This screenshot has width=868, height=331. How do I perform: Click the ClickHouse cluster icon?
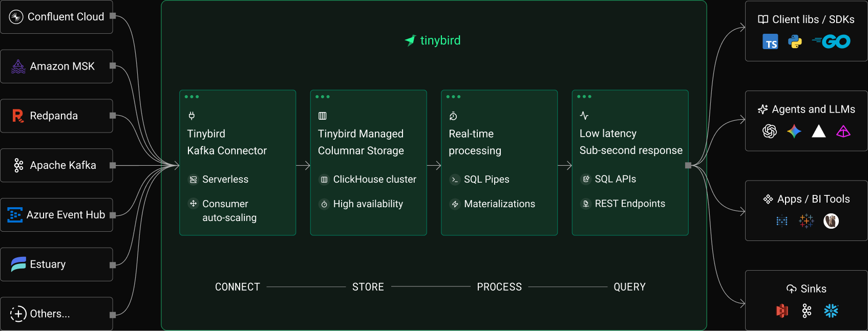click(x=324, y=180)
